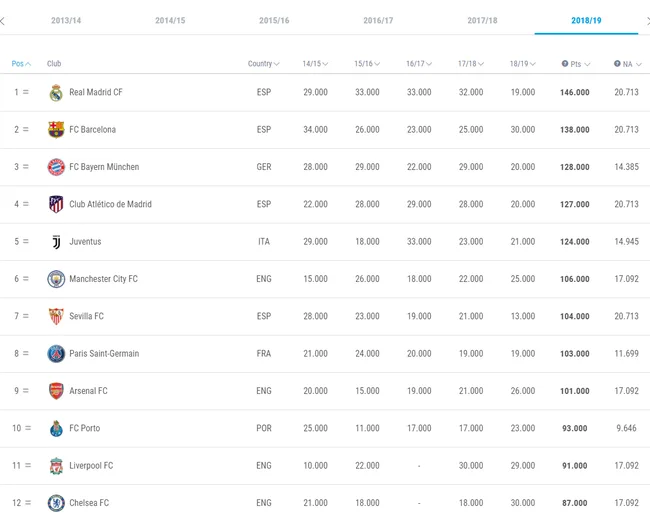Click Manchester City's total 106.000

575,279
